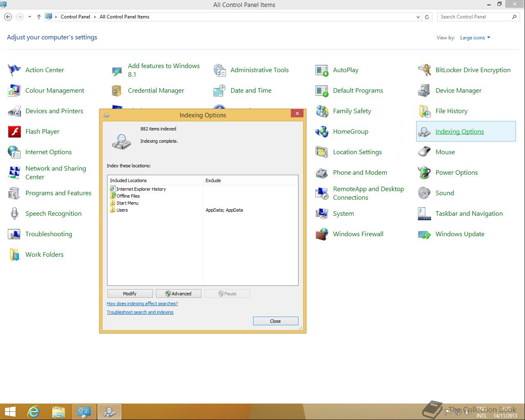This screenshot has height=420, width=525.
Task: Open the Mouse icon
Action: [425, 152]
